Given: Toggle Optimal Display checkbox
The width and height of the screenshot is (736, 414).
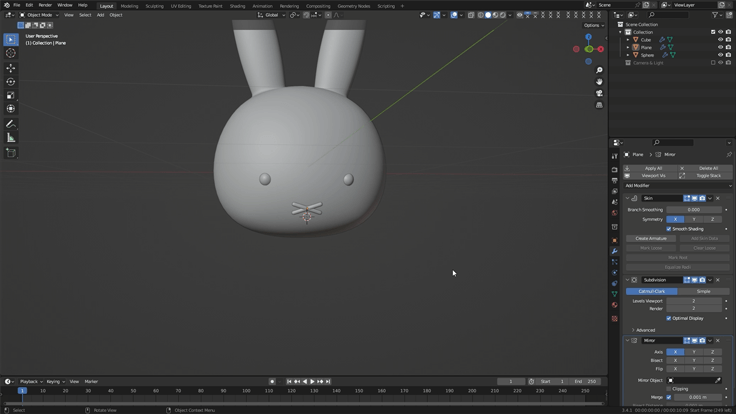Looking at the screenshot, I should pyautogui.click(x=669, y=318).
